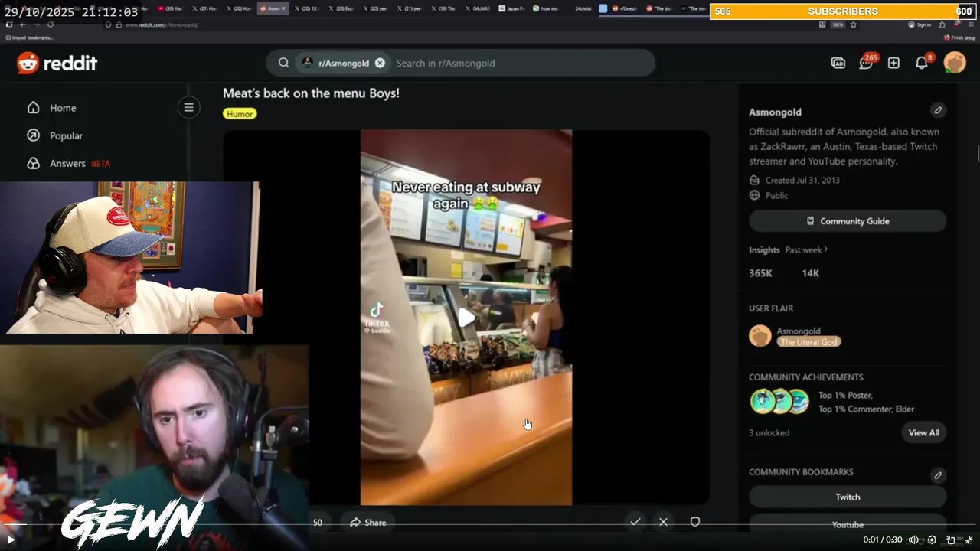The width and height of the screenshot is (980, 551).
Task: Open the Twitch bookmark
Action: tap(848, 497)
